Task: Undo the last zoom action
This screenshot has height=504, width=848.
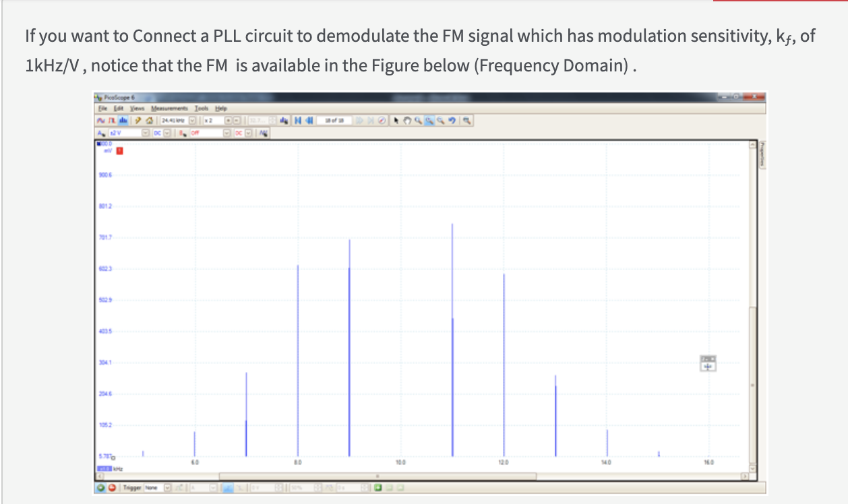Action: pos(452,121)
